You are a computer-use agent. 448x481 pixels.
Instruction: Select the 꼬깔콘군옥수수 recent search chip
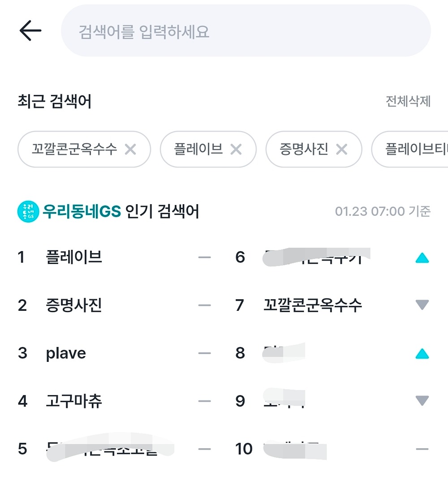[74, 149]
